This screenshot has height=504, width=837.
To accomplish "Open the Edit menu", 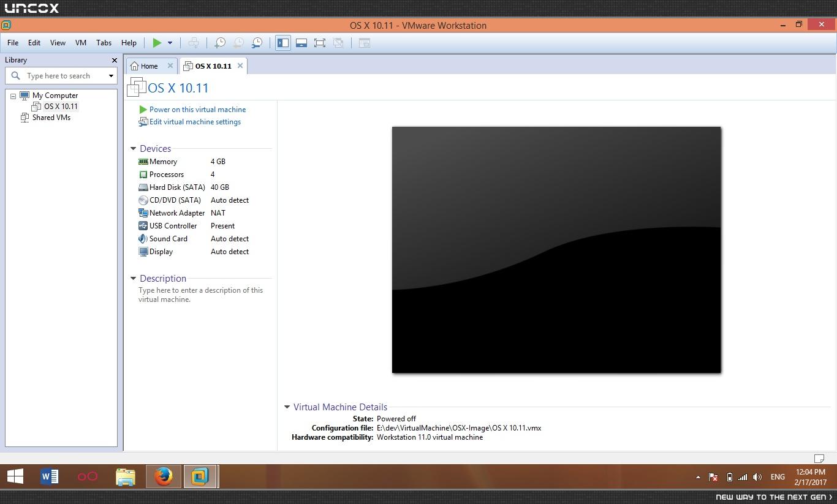I will pos(34,43).
